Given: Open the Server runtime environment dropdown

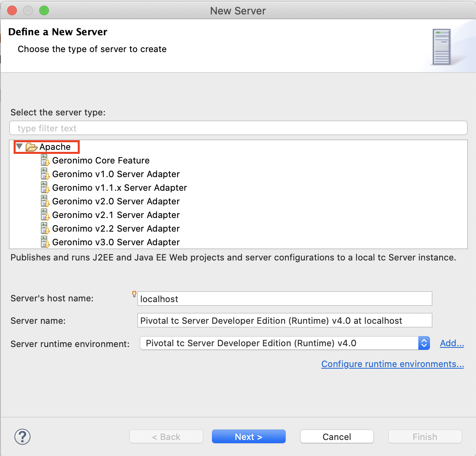Looking at the screenshot, I should point(285,343).
